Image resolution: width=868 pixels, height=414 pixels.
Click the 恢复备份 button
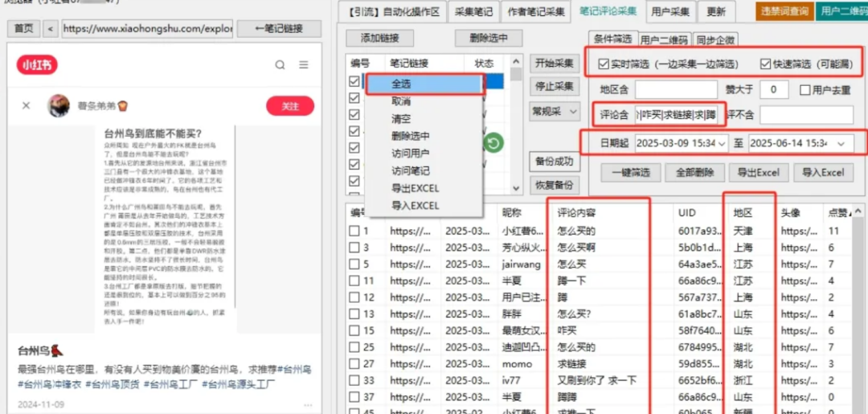[x=554, y=184]
